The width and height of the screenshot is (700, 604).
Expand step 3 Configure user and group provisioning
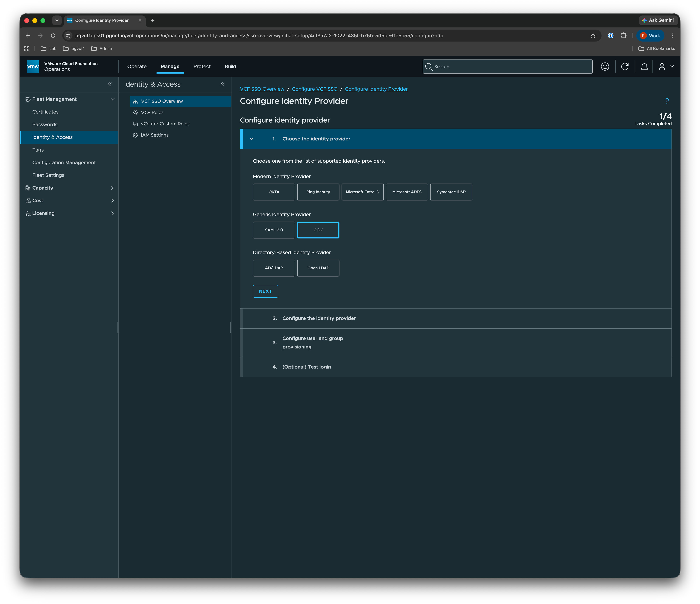click(x=455, y=343)
